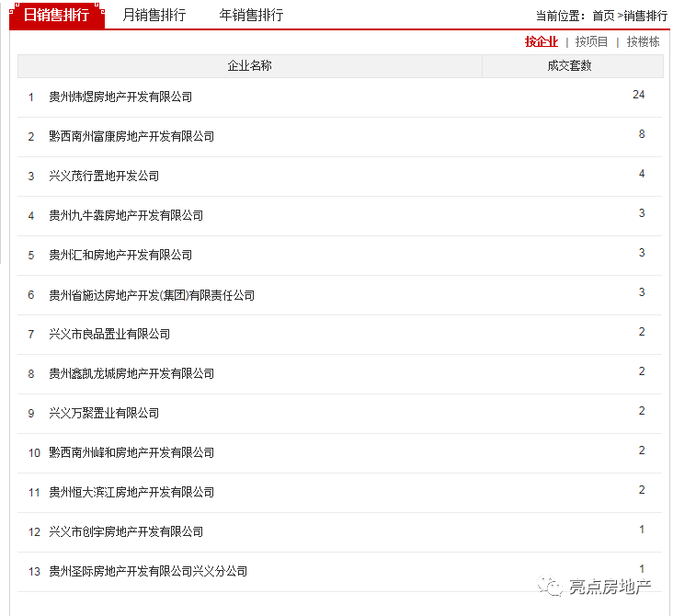Image resolution: width=673 pixels, height=616 pixels.
Task: Select 贵州九牛犇房地产开发有限公司
Action: [126, 215]
